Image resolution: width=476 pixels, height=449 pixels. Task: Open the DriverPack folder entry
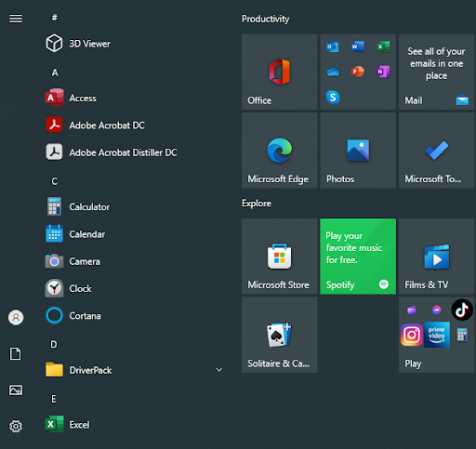pyautogui.click(x=133, y=370)
